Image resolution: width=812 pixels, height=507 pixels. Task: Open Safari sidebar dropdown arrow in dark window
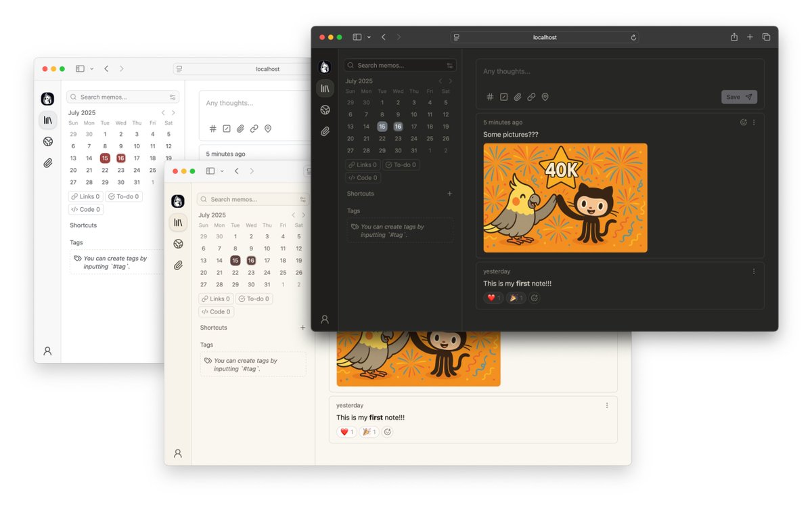pos(369,37)
